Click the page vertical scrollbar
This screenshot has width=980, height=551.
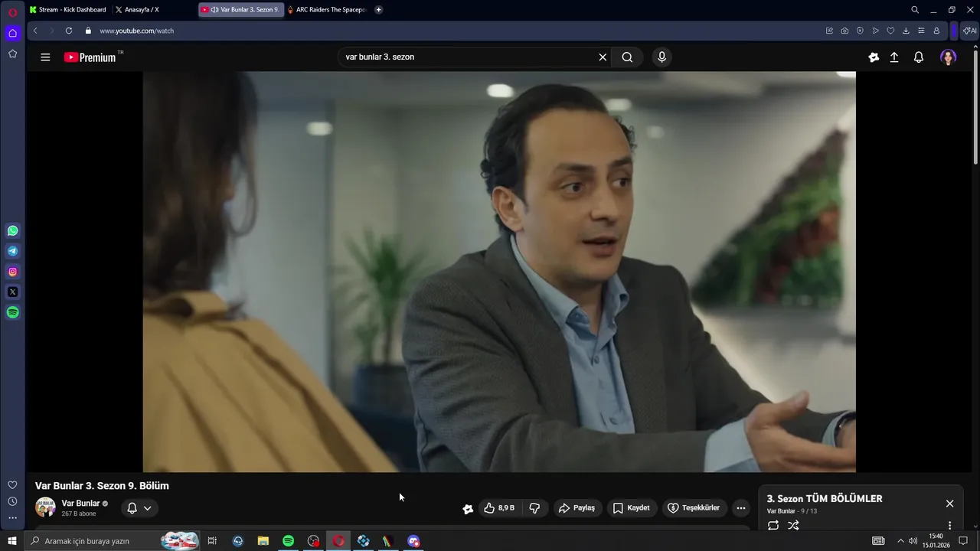[975, 107]
